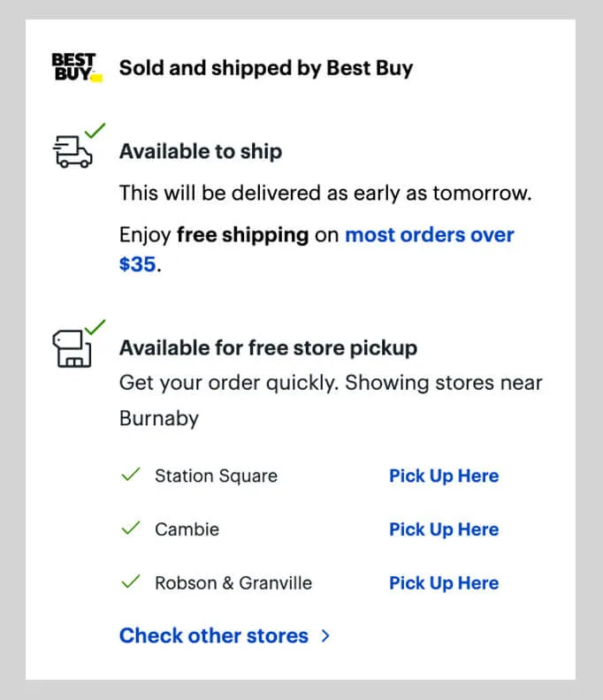This screenshot has width=603, height=700.
Task: Open the most orders over $35 link
Action: (x=429, y=235)
